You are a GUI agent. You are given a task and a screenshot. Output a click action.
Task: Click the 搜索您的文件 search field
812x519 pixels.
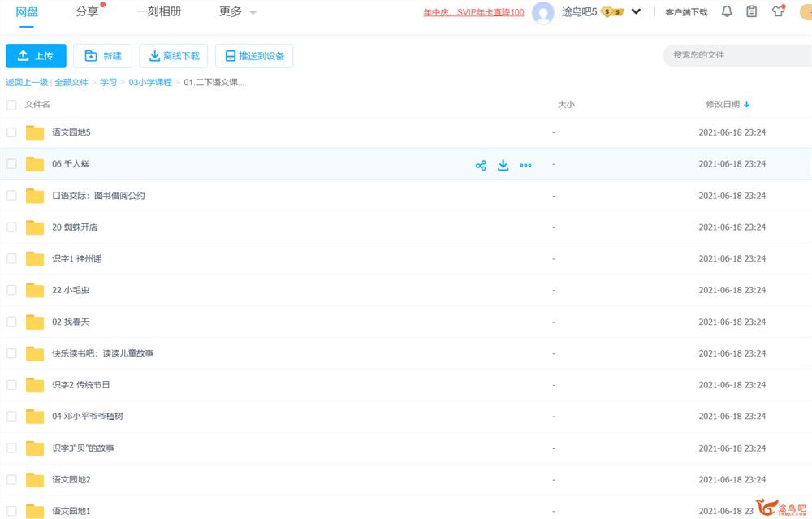tap(735, 55)
